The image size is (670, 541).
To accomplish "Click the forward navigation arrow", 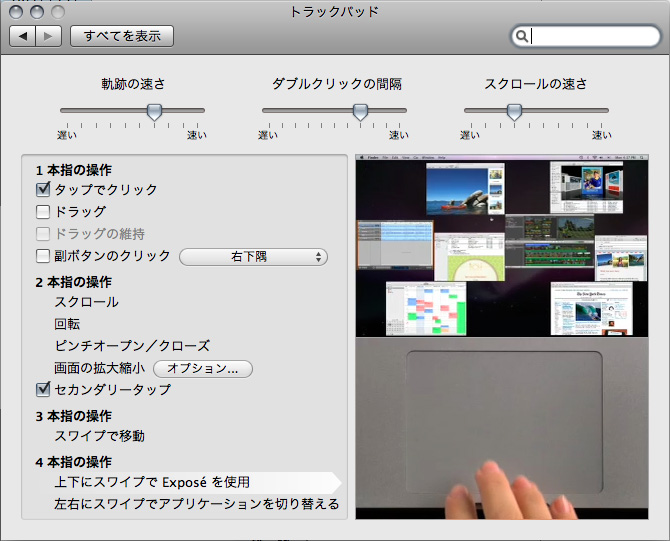I will 49,36.
